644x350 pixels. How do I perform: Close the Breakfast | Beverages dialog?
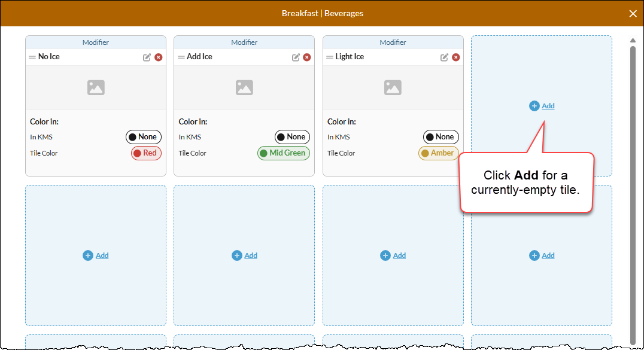click(633, 14)
